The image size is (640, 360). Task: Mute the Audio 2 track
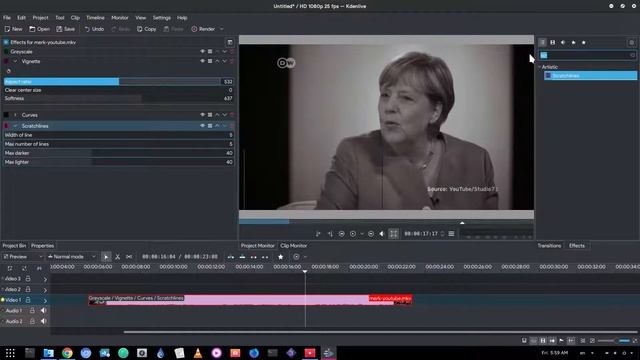point(43,321)
